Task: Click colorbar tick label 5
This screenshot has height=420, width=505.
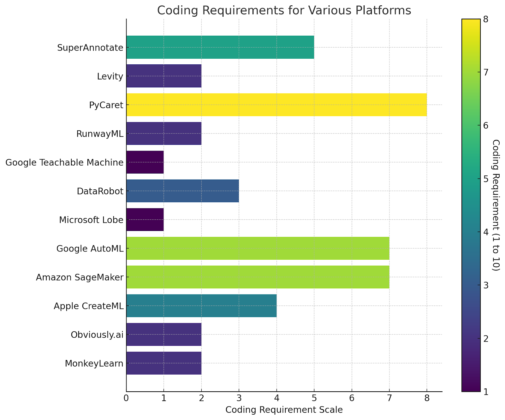Action: tap(486, 179)
